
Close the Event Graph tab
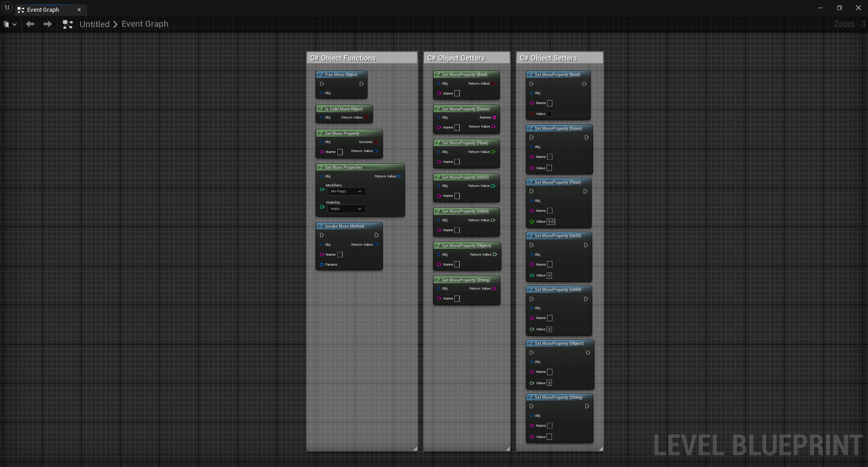click(x=79, y=10)
